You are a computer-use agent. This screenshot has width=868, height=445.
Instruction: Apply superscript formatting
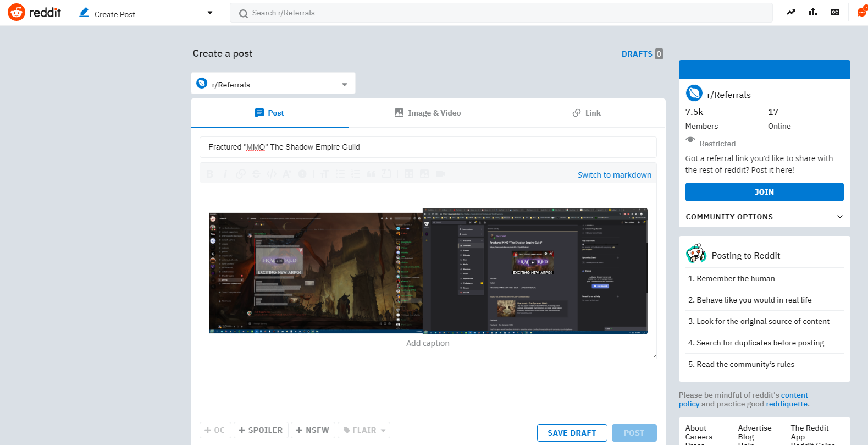[286, 174]
